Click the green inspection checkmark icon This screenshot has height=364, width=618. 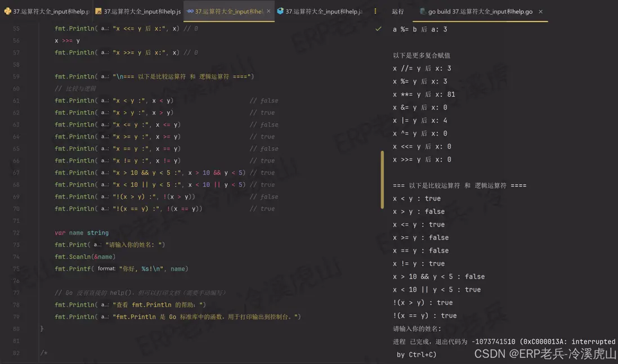coord(378,29)
